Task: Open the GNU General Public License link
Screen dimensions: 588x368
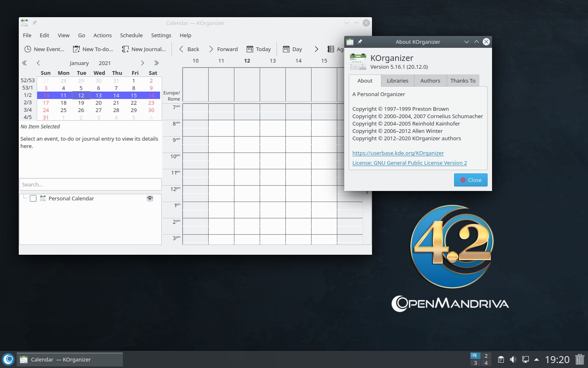Action: coord(409,163)
